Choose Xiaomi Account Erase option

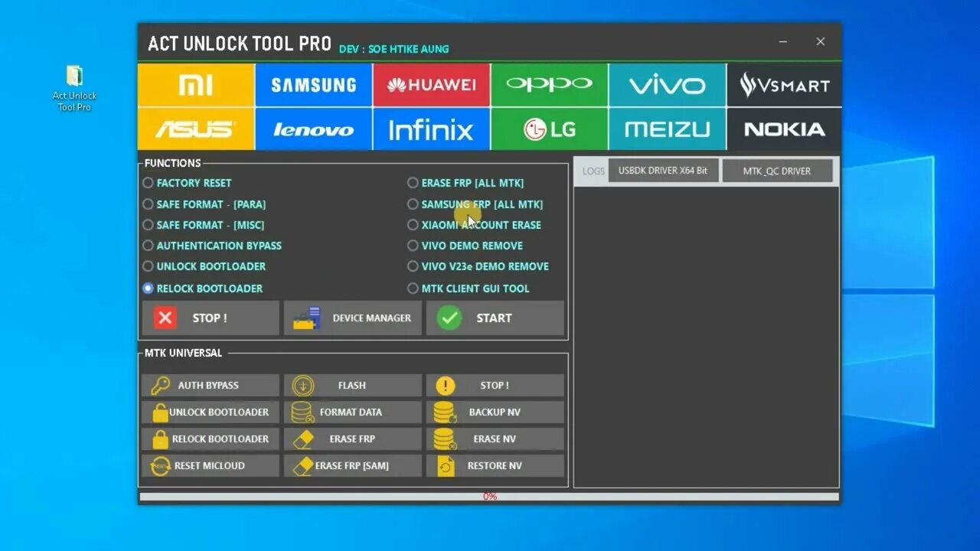tap(475, 225)
